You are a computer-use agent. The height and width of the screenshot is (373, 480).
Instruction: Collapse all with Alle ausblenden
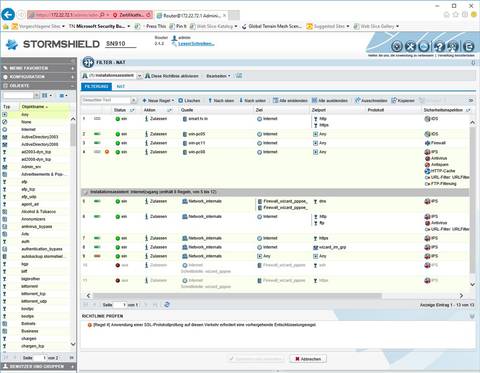coord(329,100)
